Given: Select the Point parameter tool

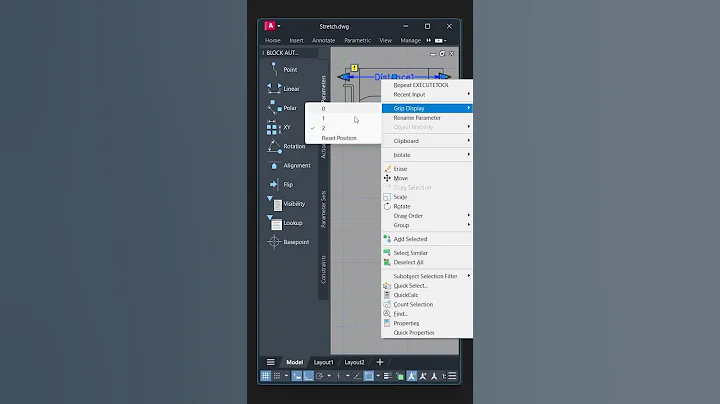Looking at the screenshot, I should (x=283, y=69).
